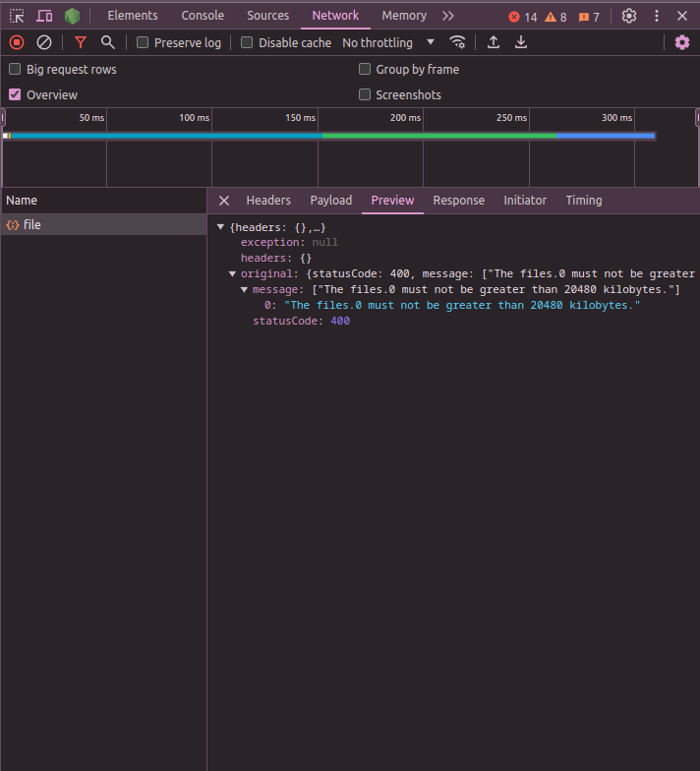The width and height of the screenshot is (700, 771).
Task: Open network conditions Wi-Fi icon
Action: point(457,42)
